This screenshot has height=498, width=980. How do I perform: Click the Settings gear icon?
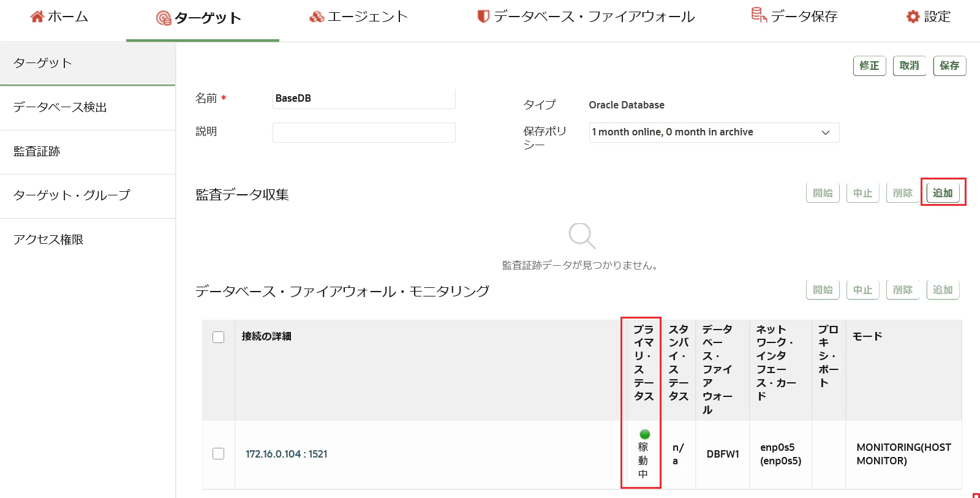[913, 17]
